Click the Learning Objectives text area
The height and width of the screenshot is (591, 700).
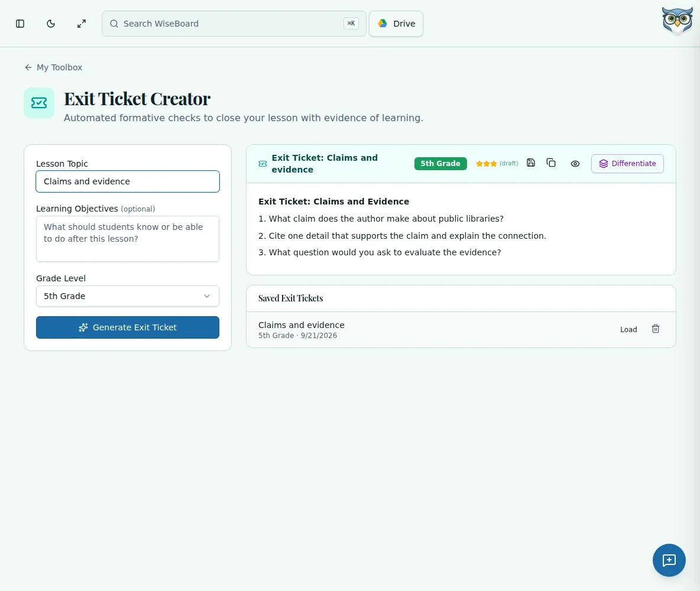[x=128, y=239]
